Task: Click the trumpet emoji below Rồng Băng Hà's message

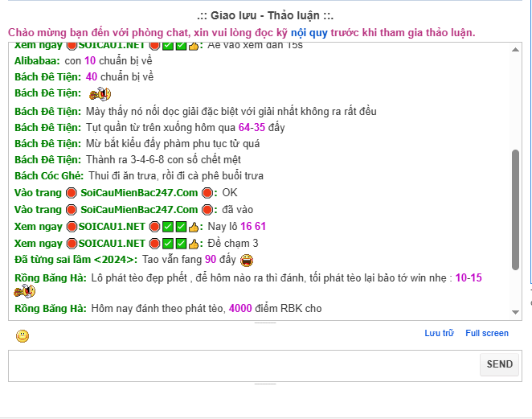Action: coord(24,291)
